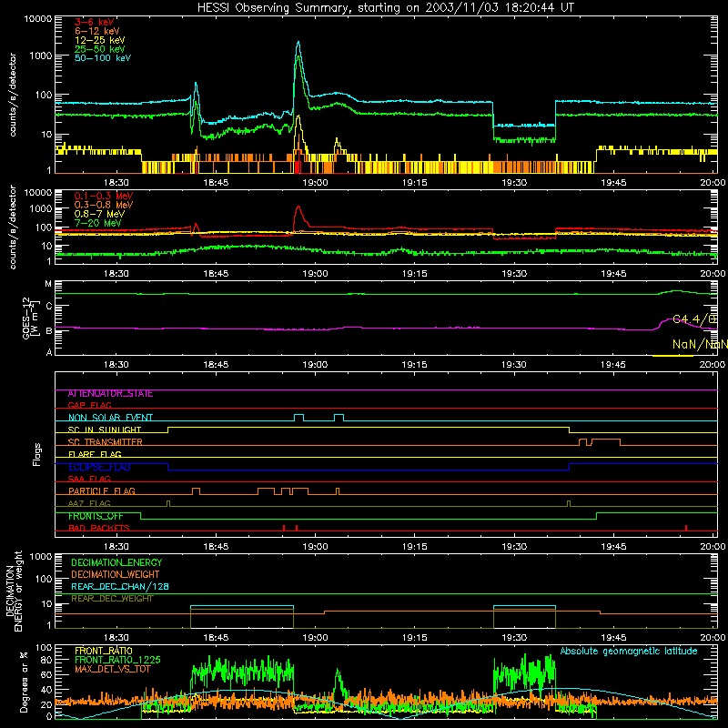The height and width of the screenshot is (728, 728).
Task: Select the 25-50 keV legend label
Action: pos(100,49)
